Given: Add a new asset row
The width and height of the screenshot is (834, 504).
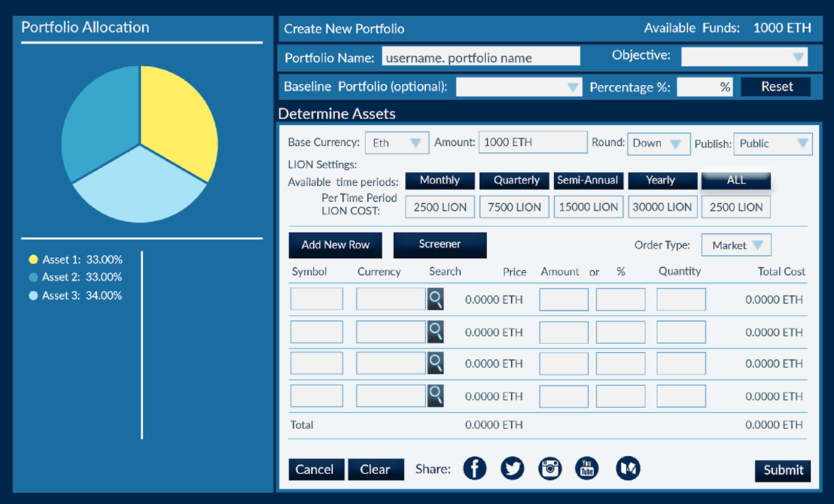Looking at the screenshot, I should pyautogui.click(x=335, y=244).
